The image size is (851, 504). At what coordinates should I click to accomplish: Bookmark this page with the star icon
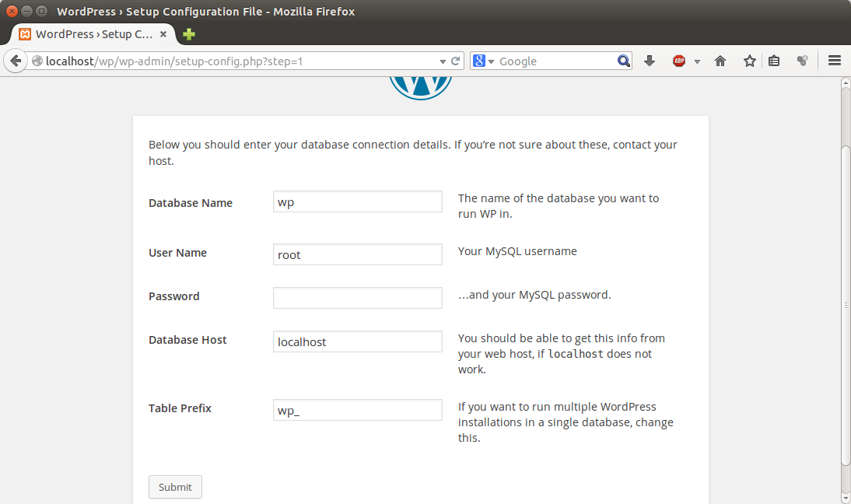pos(749,61)
